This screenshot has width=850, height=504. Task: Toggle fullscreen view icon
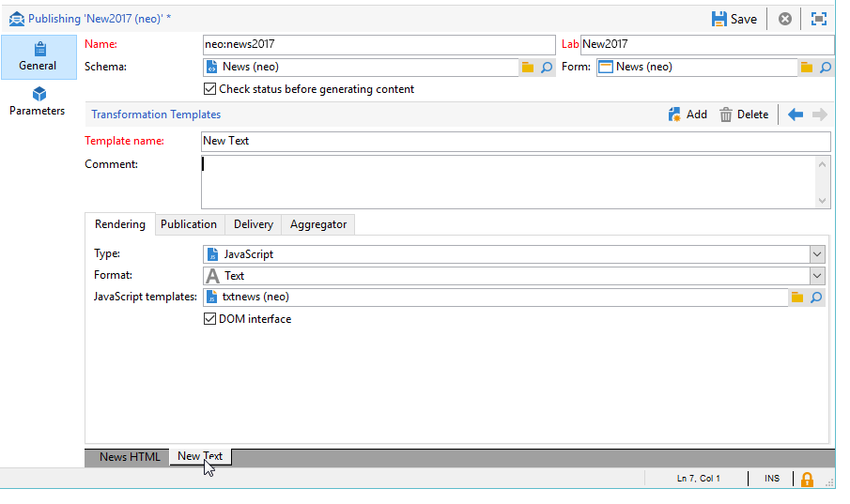pos(819,19)
